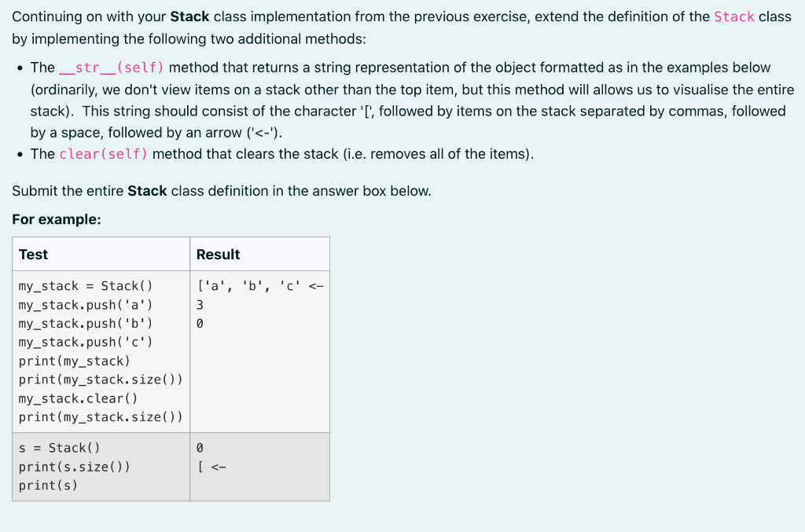Click the 'my_stack.clear()' code line
Viewport: 805px width, 532px height.
coord(78,398)
